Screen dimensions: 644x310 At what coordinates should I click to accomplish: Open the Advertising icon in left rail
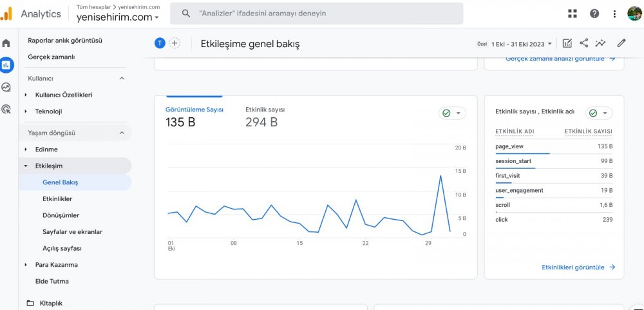point(6,109)
